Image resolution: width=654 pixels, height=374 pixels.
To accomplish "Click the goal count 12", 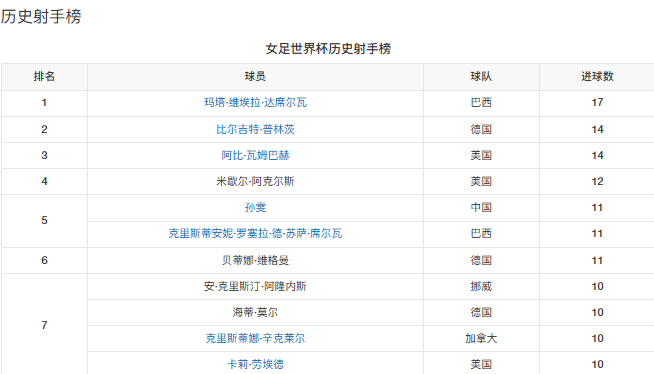I will (x=597, y=181).
